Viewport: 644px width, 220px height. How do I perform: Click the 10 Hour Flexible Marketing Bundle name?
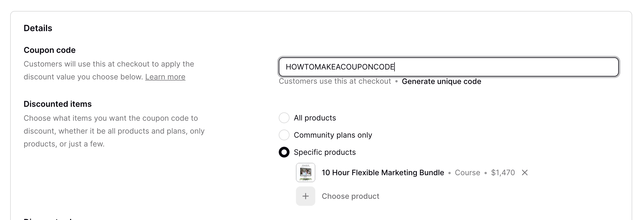coord(383,173)
